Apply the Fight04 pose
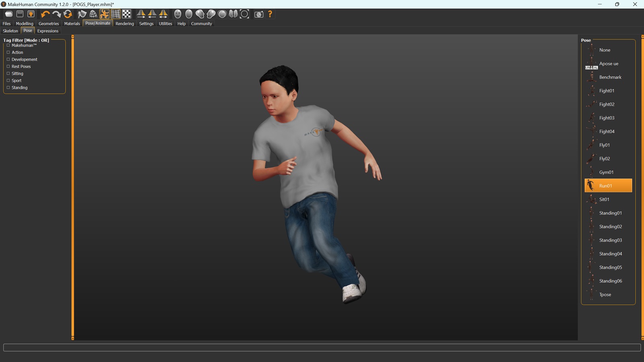 click(608, 132)
